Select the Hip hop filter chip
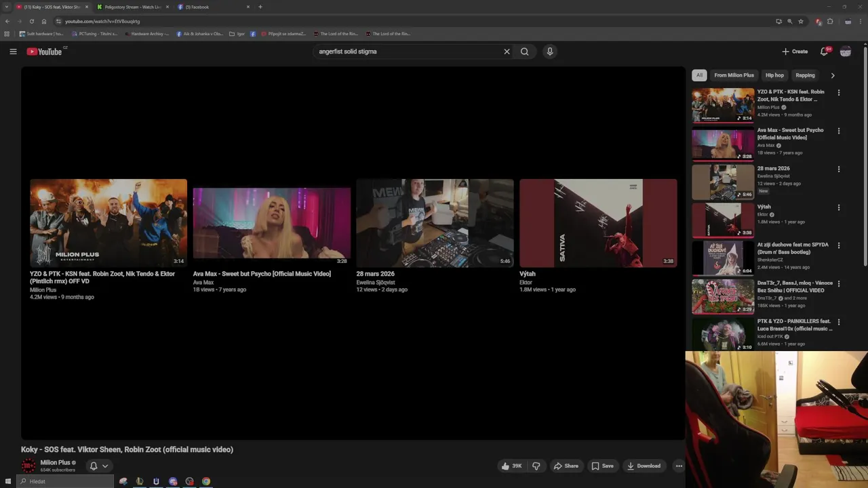 pos(774,75)
